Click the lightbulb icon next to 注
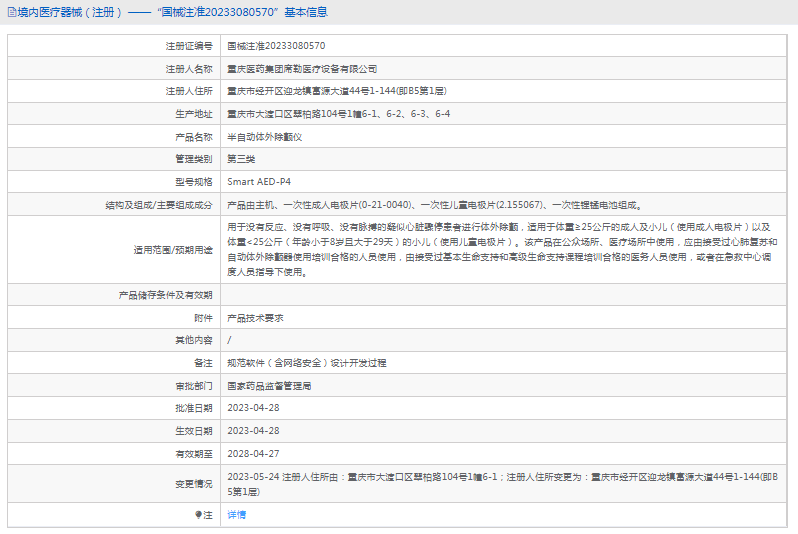Screen dimensions: 798x534 tap(198, 515)
